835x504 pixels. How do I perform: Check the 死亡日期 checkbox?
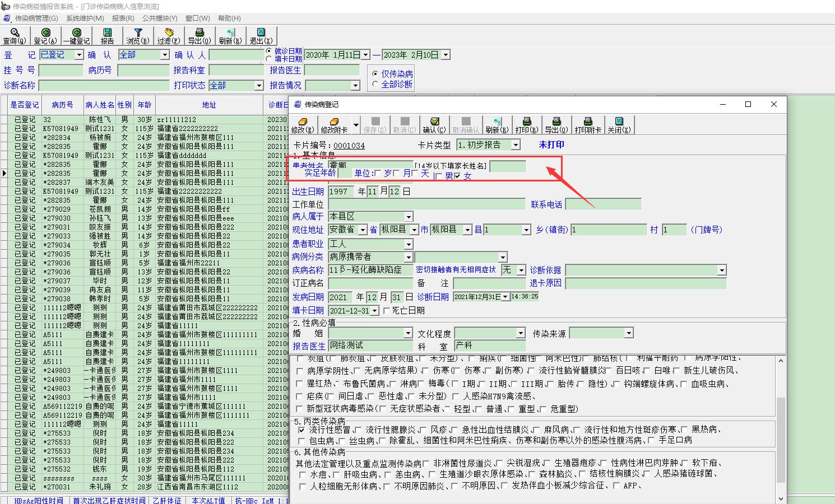pyautogui.click(x=387, y=311)
